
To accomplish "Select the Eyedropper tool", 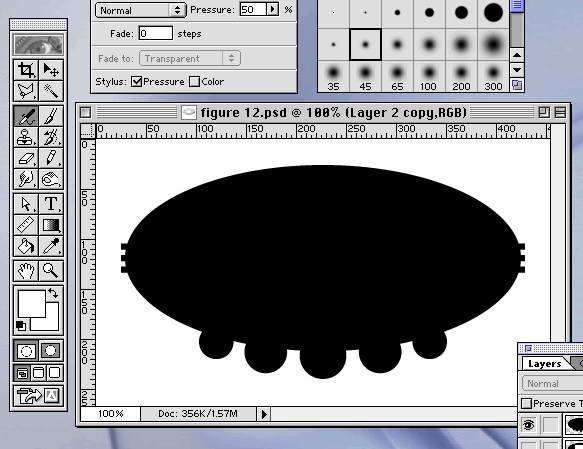I will [x=51, y=246].
